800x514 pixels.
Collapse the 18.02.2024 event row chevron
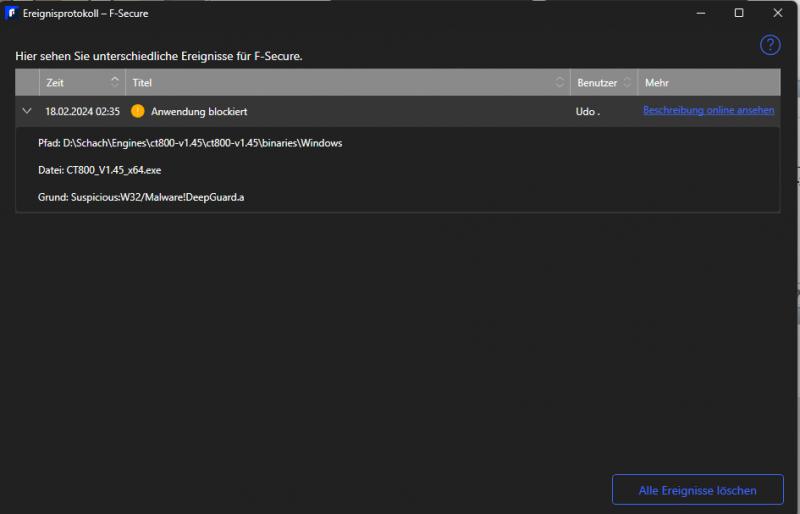pyautogui.click(x=27, y=111)
